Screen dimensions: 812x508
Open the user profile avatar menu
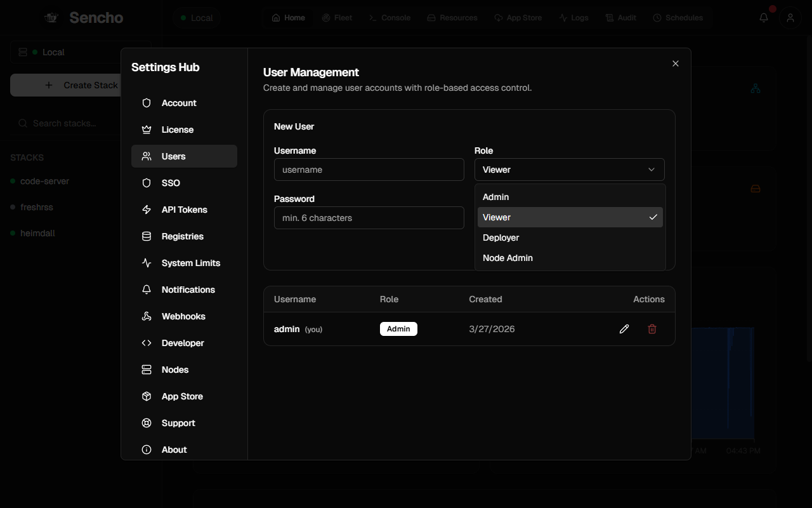click(x=790, y=18)
